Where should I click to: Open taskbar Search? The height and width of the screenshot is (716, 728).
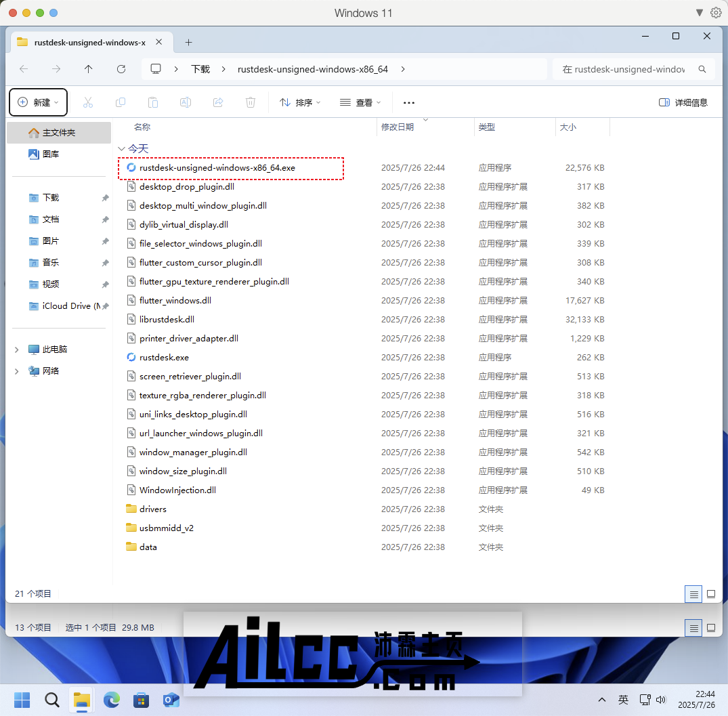click(52, 700)
